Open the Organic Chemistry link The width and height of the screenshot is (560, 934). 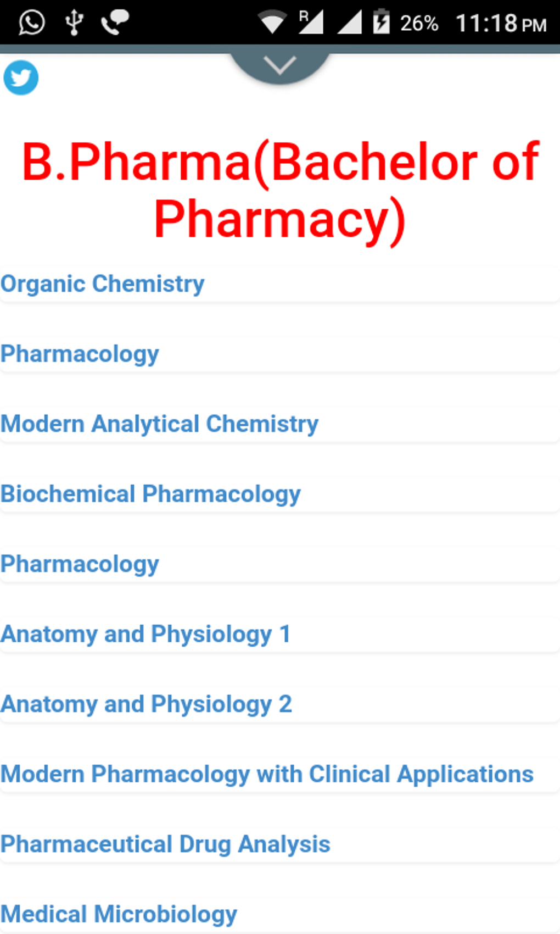click(103, 284)
